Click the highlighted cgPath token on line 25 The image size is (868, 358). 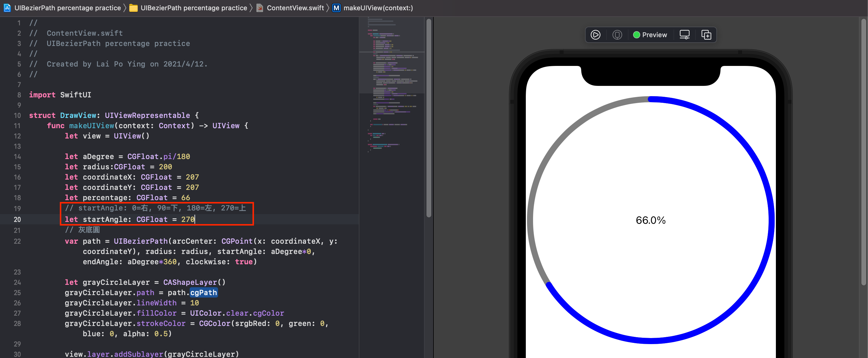click(204, 293)
